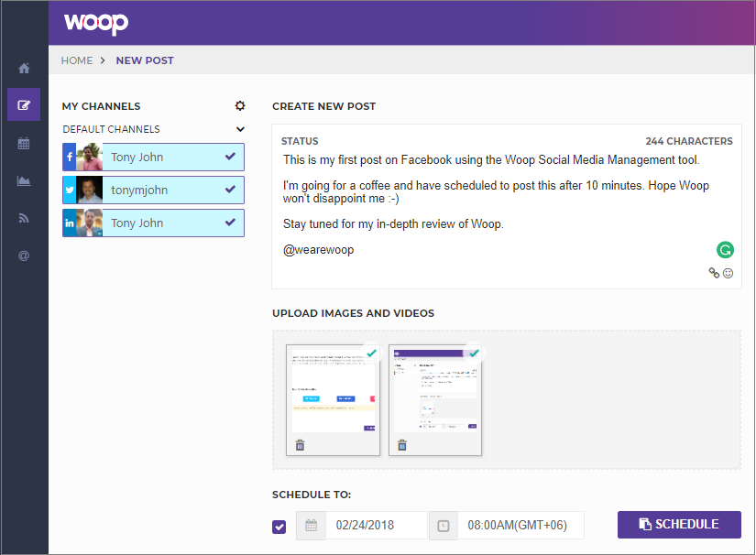
Task: Open the calendar icon in sidebar
Action: 24,143
